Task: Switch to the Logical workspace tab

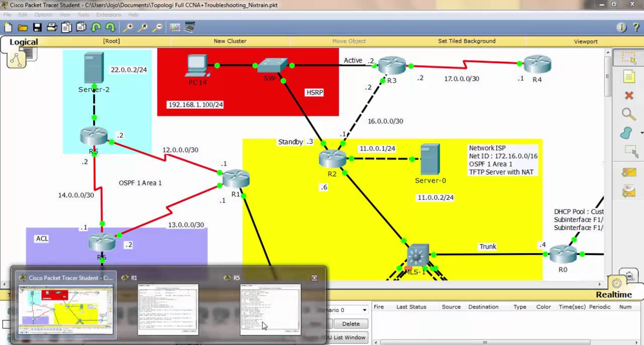Action: click(24, 42)
